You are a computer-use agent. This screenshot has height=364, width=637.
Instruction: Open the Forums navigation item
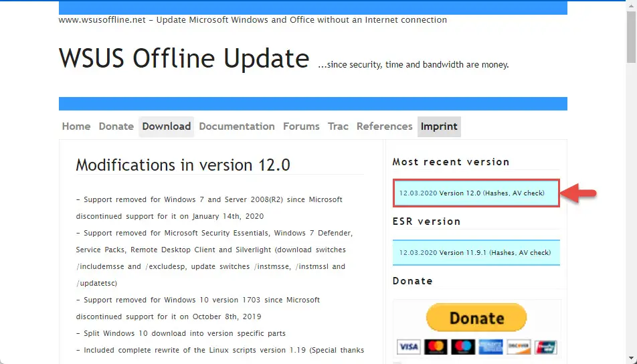coord(301,126)
